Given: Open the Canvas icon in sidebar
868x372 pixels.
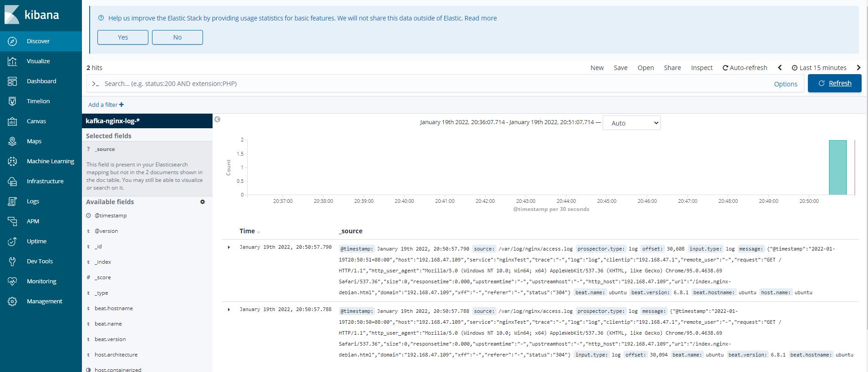Looking at the screenshot, I should 12,121.
